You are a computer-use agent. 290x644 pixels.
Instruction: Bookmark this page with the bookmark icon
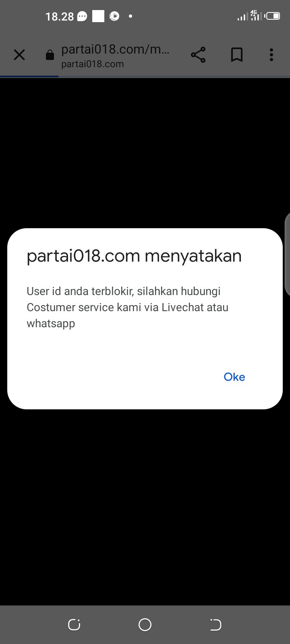pyautogui.click(x=237, y=55)
